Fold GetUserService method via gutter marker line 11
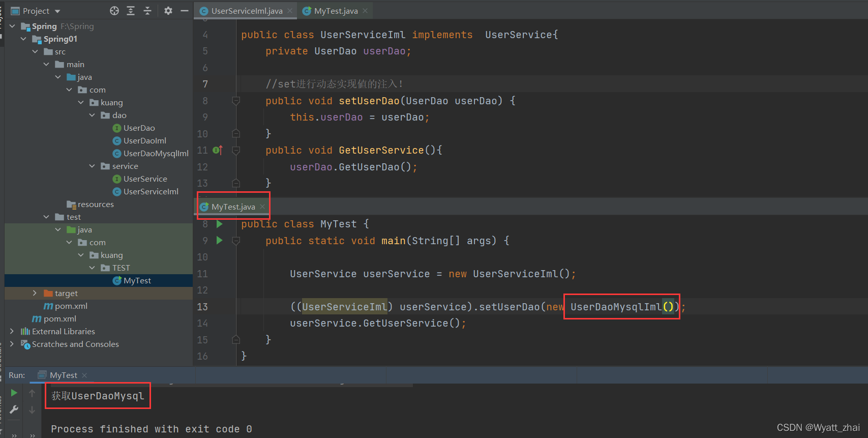868x438 pixels. (236, 150)
